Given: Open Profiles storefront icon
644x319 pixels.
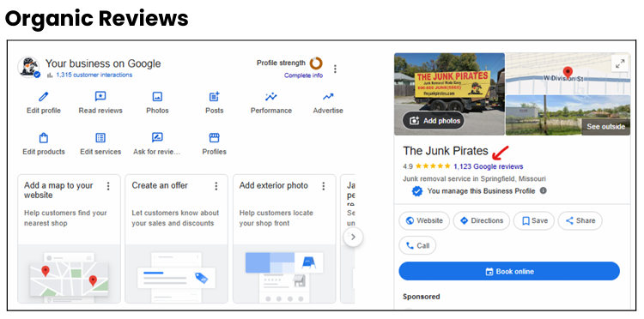Looking at the screenshot, I should coord(215,137).
